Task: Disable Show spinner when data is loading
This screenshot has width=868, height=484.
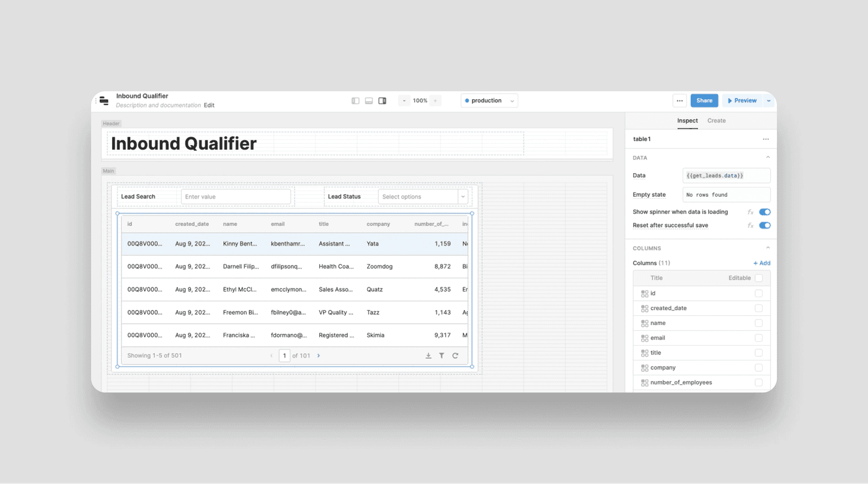Action: 764,212
